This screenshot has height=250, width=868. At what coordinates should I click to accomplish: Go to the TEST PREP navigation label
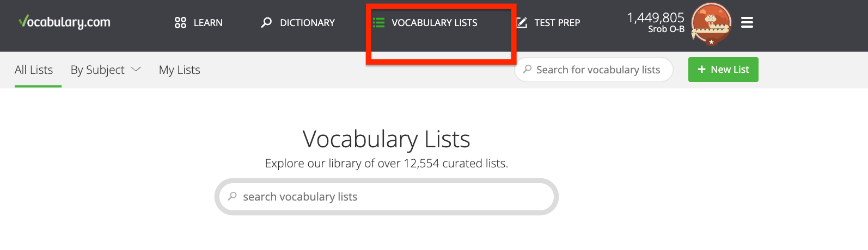[557, 23]
